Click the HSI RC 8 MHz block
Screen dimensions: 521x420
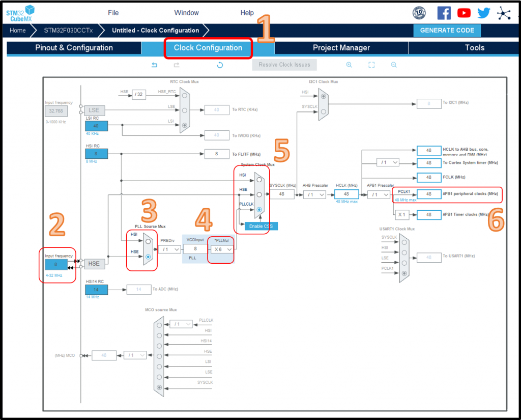[96, 154]
